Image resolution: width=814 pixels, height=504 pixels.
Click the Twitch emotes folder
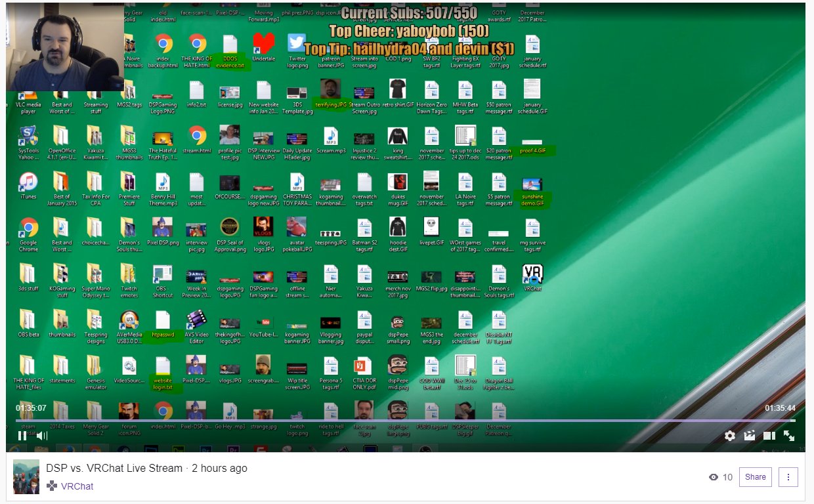[x=129, y=274]
